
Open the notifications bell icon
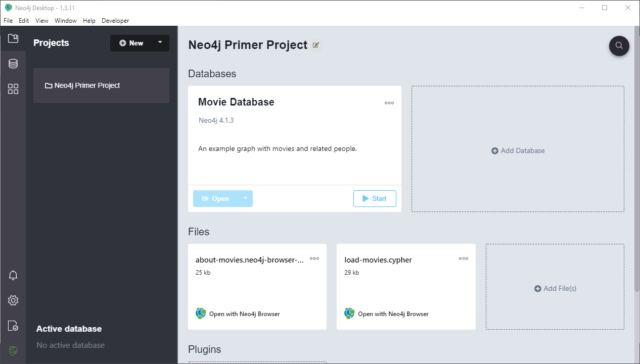pyautogui.click(x=13, y=275)
